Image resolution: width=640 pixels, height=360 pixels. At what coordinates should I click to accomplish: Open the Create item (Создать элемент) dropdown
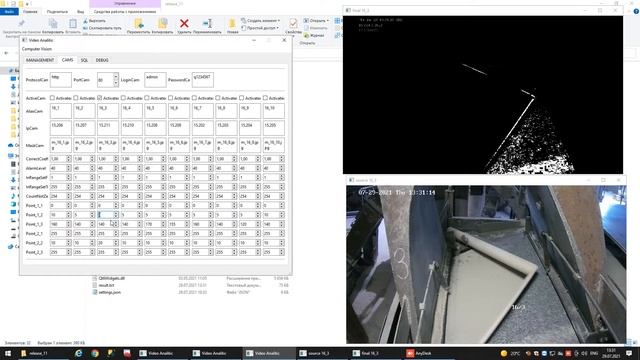click(261, 20)
